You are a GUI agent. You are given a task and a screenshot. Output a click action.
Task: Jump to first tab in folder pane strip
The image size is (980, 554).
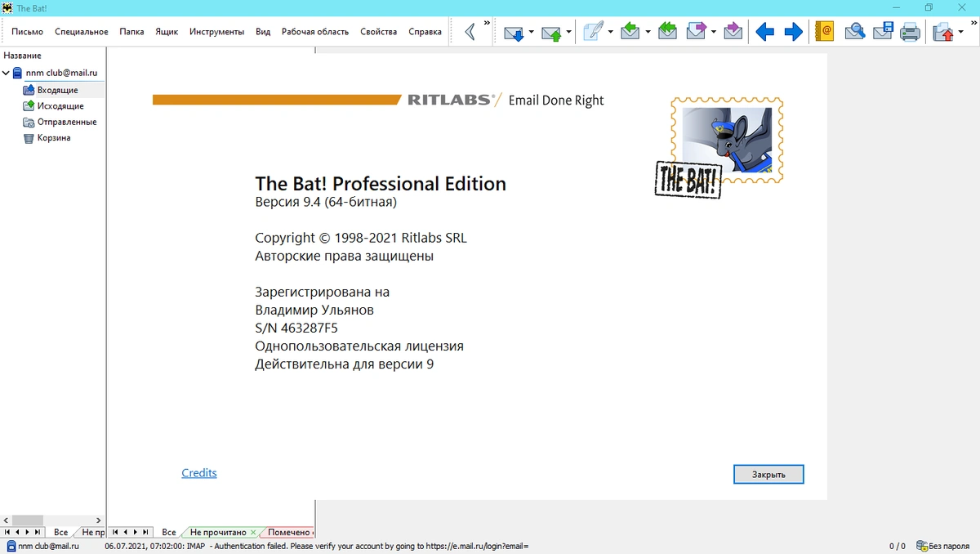point(7,532)
